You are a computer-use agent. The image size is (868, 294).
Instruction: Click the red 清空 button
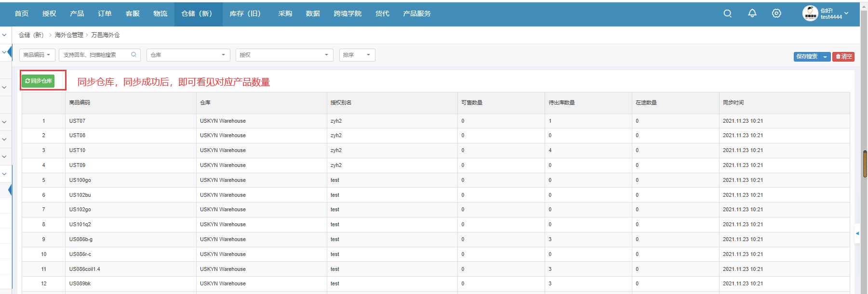pyautogui.click(x=844, y=57)
